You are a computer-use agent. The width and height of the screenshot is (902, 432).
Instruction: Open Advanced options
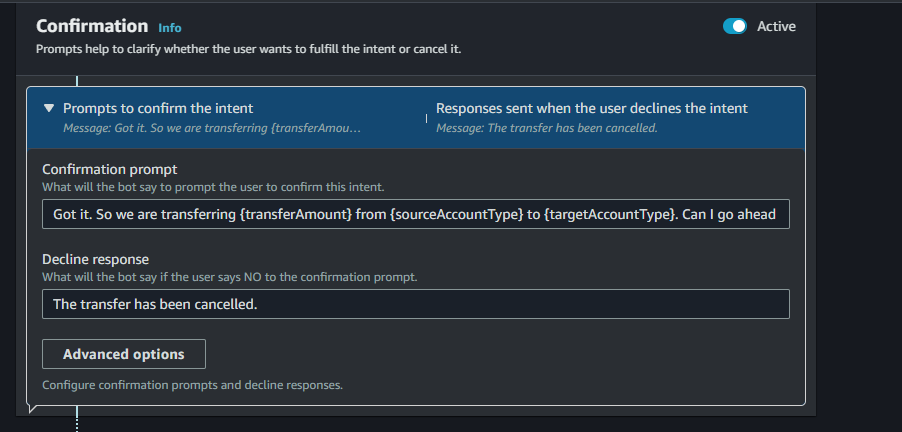click(x=124, y=354)
